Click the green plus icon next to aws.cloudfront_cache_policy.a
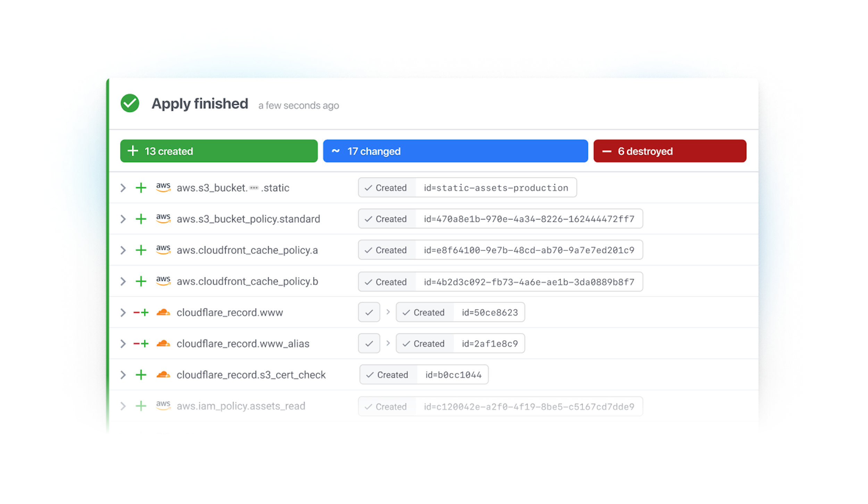 (141, 250)
